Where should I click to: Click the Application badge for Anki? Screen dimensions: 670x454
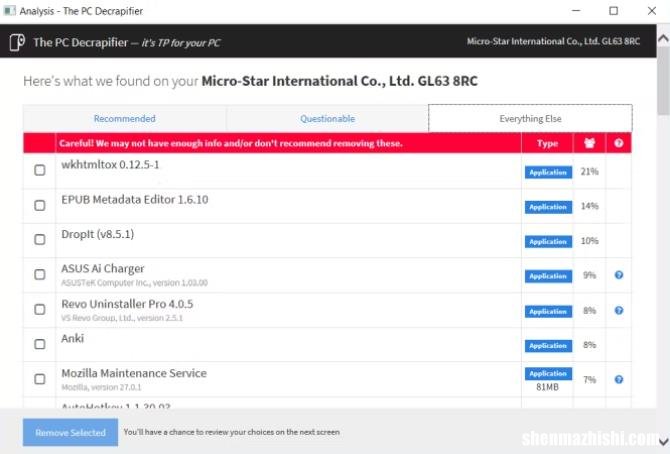548,345
